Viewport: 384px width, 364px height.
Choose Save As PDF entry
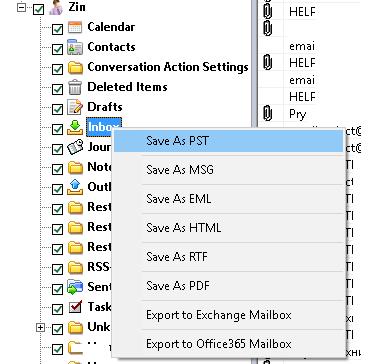[x=229, y=286]
